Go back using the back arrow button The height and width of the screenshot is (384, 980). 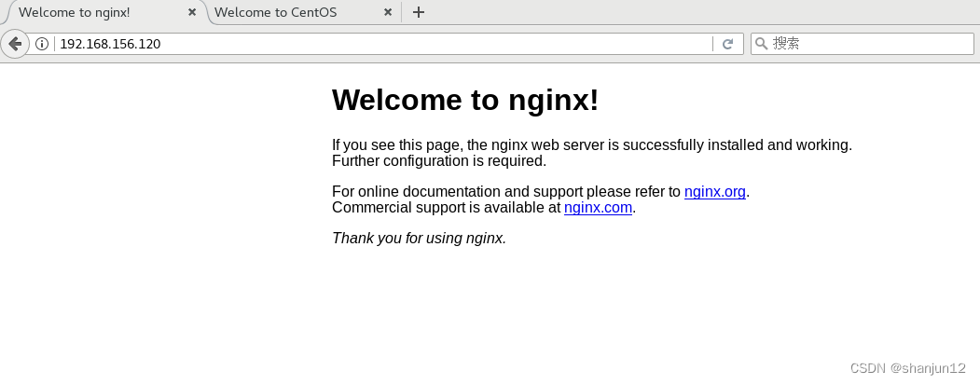tap(14, 44)
